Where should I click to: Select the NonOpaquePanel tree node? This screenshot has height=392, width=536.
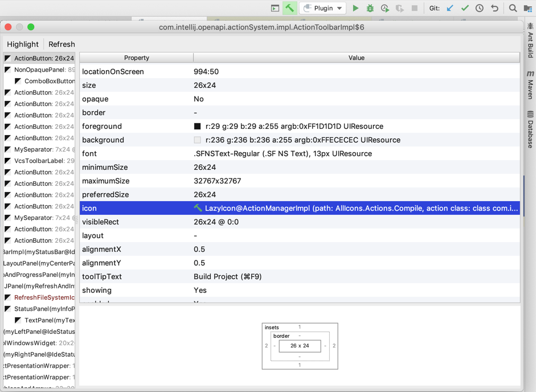(40, 70)
